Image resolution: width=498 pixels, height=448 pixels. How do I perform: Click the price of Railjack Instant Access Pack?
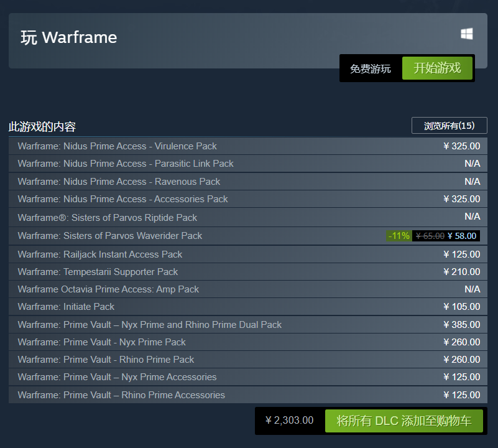tap(462, 254)
